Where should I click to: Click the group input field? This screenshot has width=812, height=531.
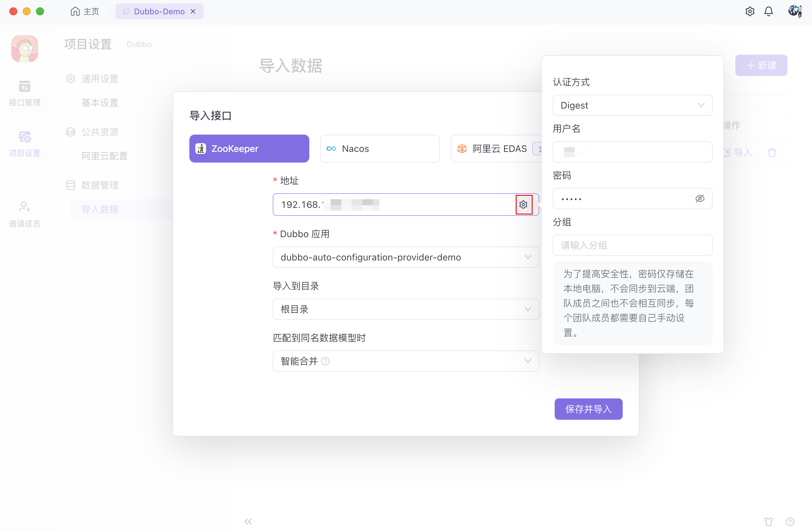(632, 245)
